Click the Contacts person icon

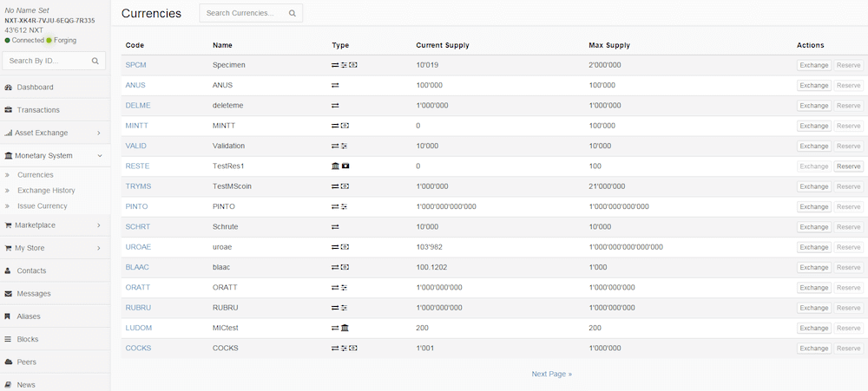tap(9, 271)
